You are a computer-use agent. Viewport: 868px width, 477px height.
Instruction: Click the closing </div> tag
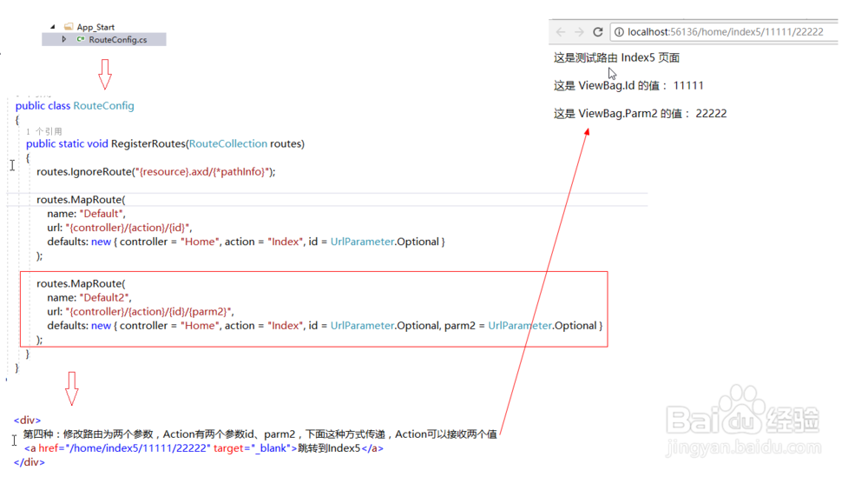pyautogui.click(x=30, y=462)
